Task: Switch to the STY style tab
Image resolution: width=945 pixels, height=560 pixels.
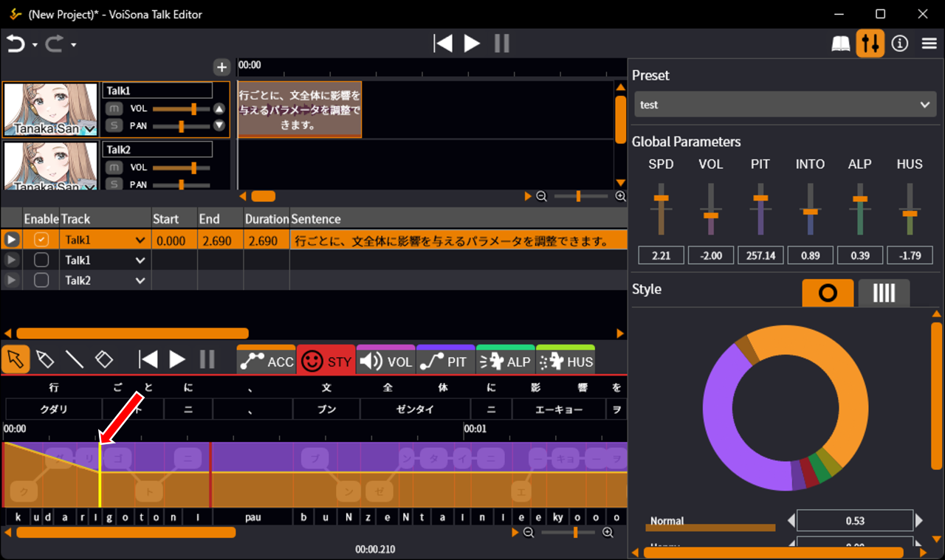Action: [x=326, y=361]
